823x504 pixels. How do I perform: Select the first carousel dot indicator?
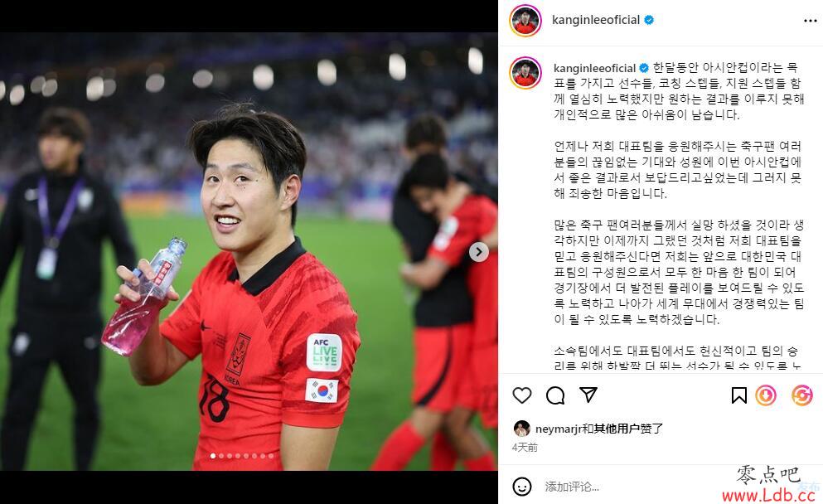(x=212, y=456)
